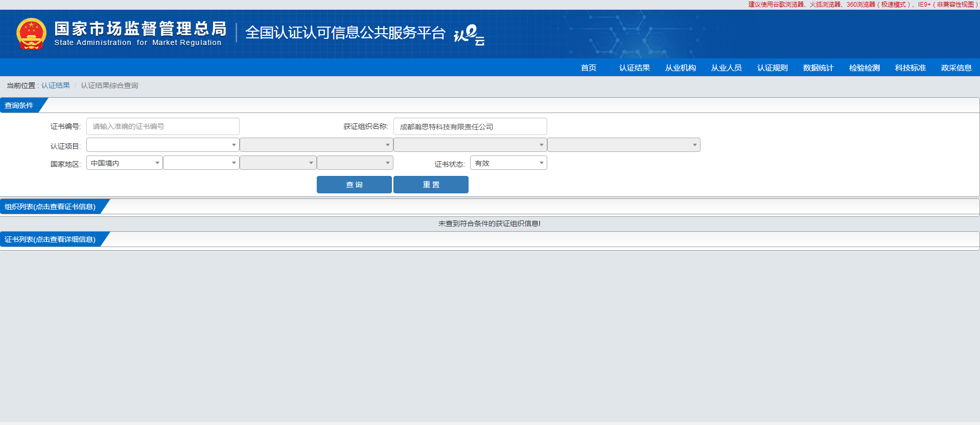Open the fourth 国家地区 dropdown

355,163
